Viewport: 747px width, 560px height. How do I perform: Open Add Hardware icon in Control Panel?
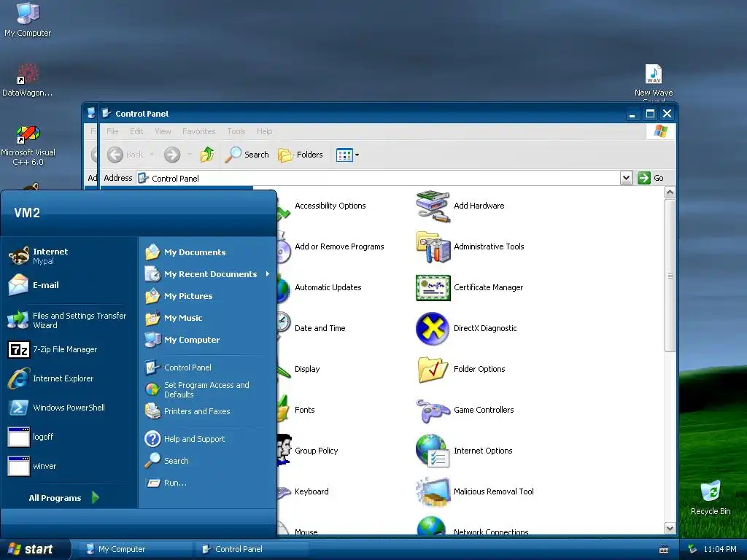coord(433,206)
